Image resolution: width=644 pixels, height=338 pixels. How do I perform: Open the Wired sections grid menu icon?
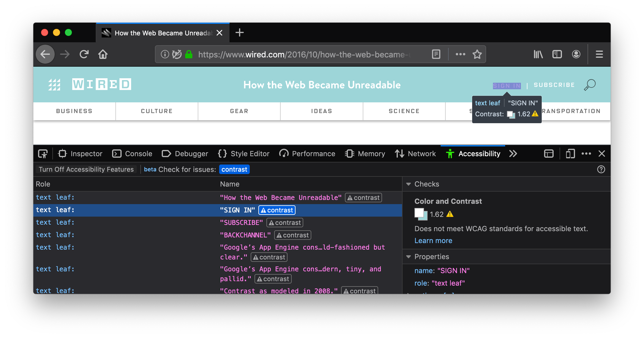[54, 85]
